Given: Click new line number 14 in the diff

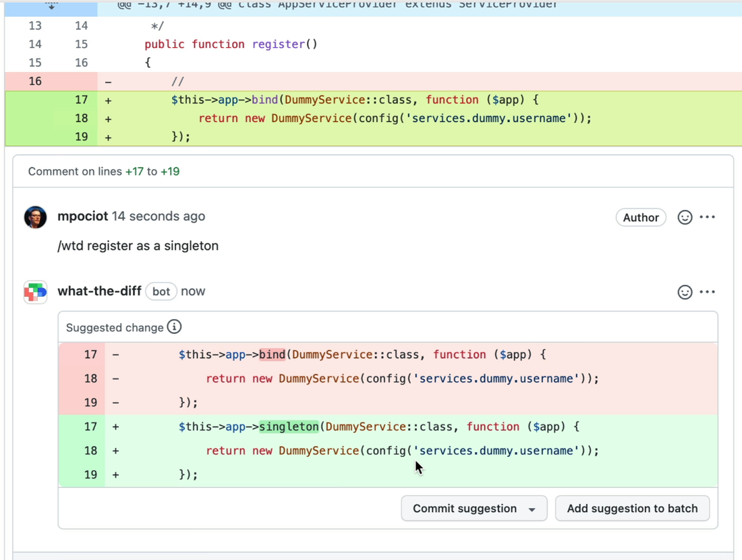Looking at the screenshot, I should (82, 26).
